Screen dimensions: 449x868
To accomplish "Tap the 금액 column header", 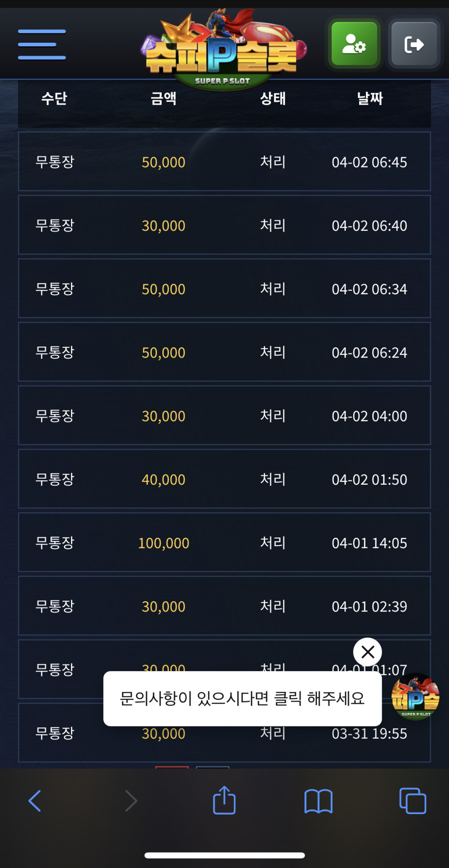I will click(163, 98).
